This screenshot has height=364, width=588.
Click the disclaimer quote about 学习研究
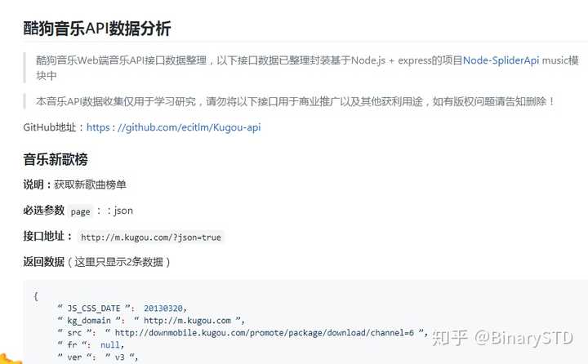tap(295, 101)
